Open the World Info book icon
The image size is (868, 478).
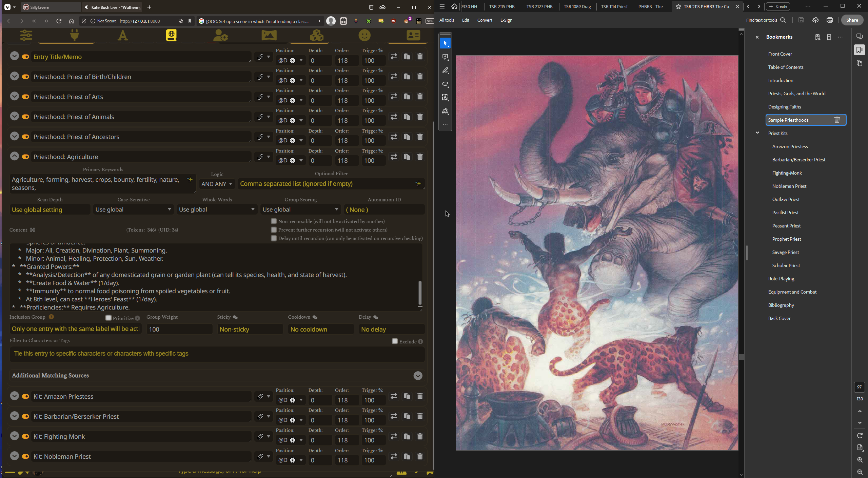tap(171, 35)
